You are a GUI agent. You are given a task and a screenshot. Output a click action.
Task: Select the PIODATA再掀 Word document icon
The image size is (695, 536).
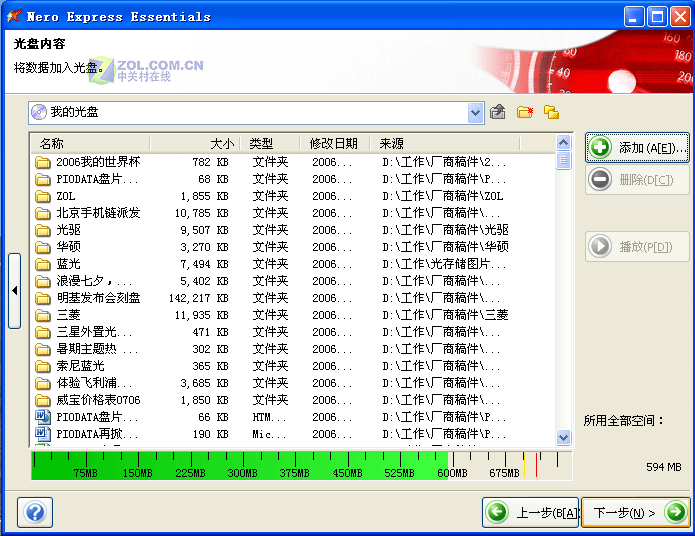pyautogui.click(x=43, y=434)
